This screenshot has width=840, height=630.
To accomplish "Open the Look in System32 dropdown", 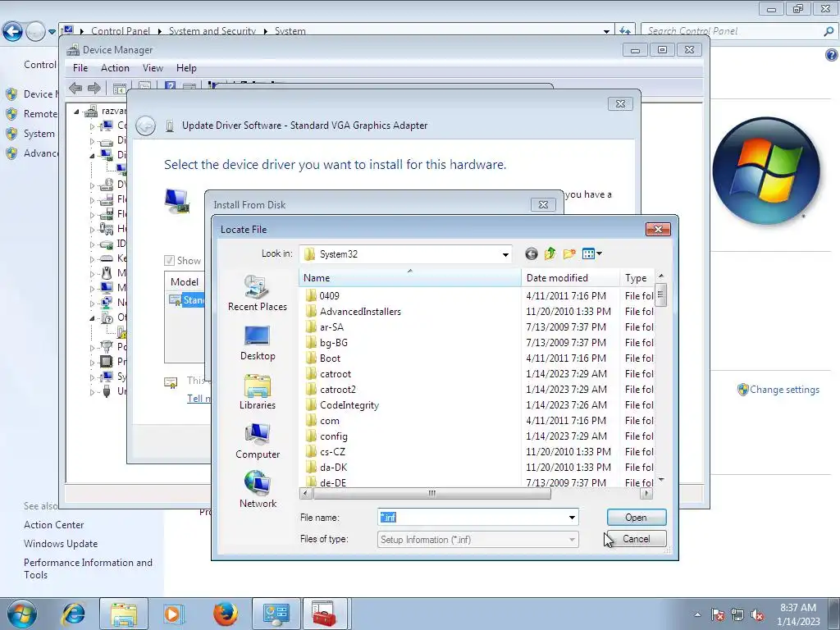I will coord(405,254).
